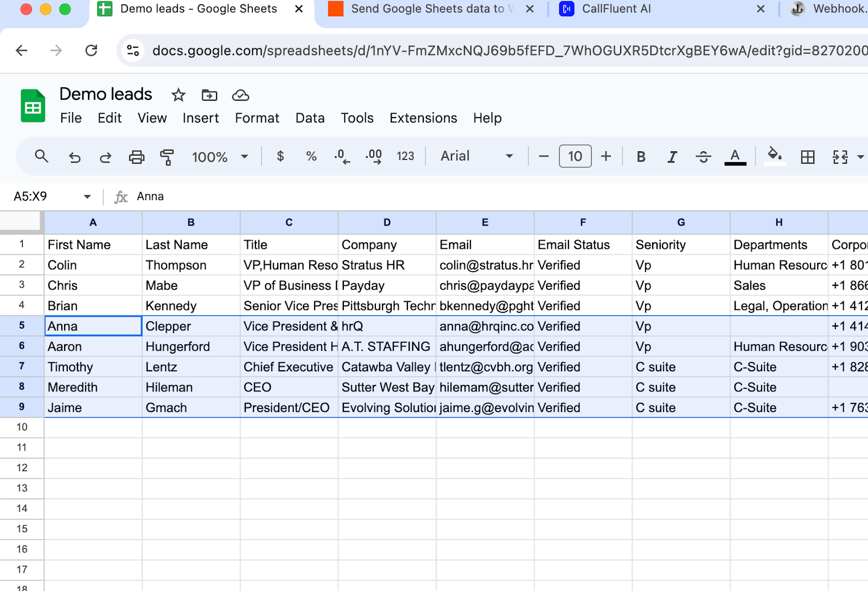
Task: Open the Google Sheets home icon
Action: (33, 106)
